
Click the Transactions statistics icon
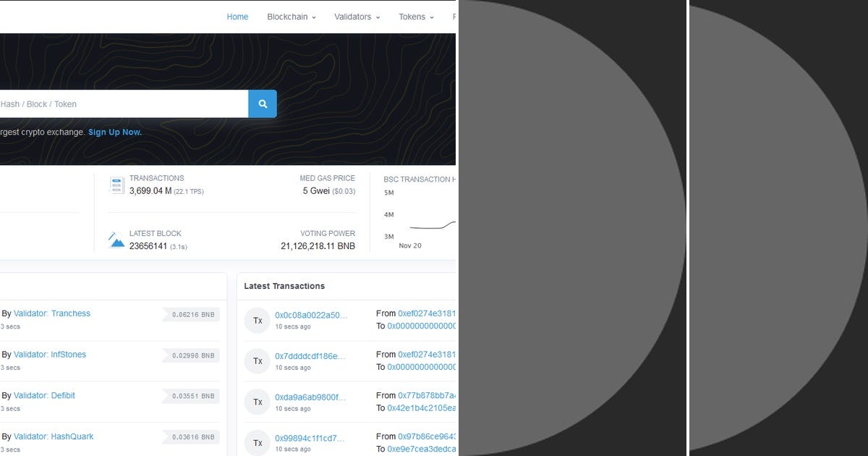[x=116, y=185]
